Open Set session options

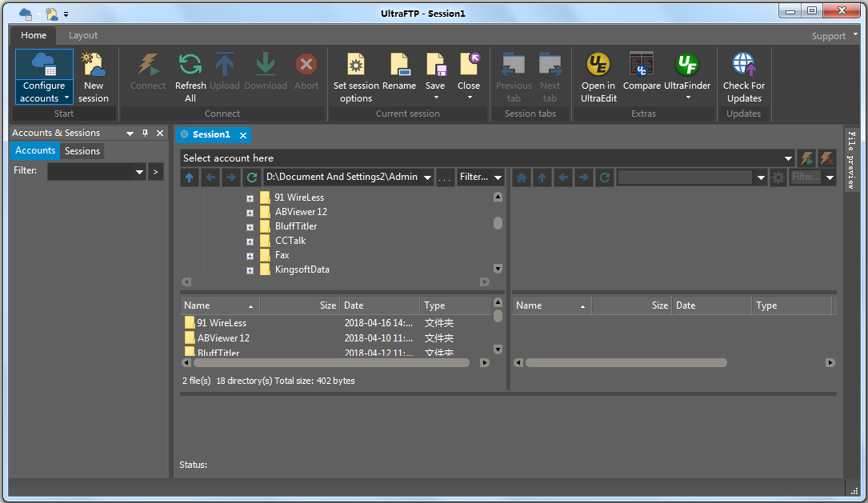point(356,66)
